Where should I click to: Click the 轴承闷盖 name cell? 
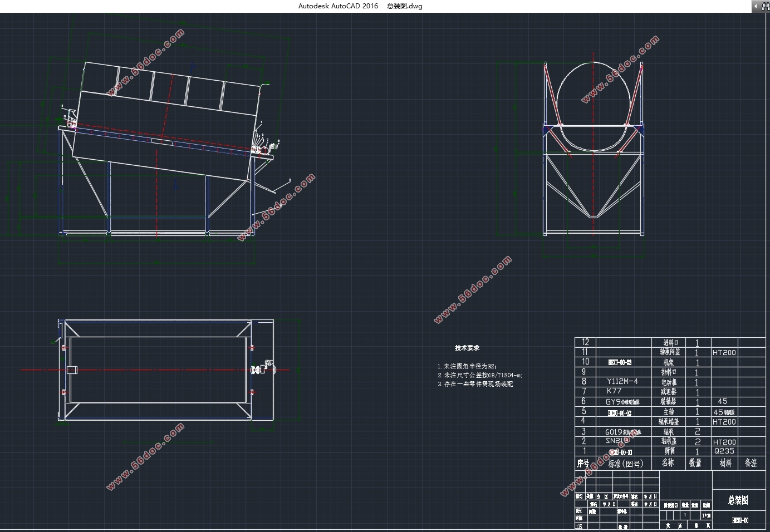point(670,352)
